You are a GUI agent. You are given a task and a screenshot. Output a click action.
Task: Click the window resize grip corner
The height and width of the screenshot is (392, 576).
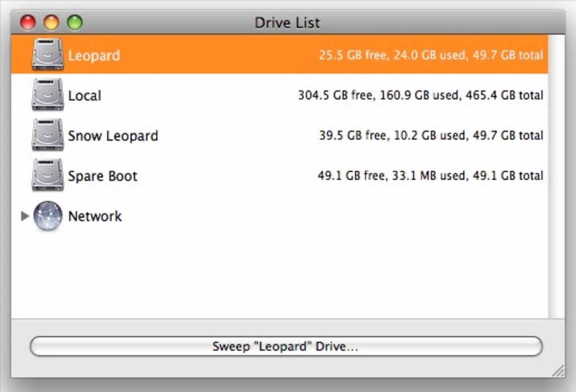[x=558, y=371]
